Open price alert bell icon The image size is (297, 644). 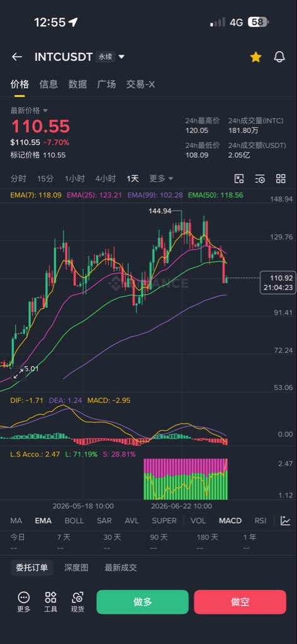[279, 57]
